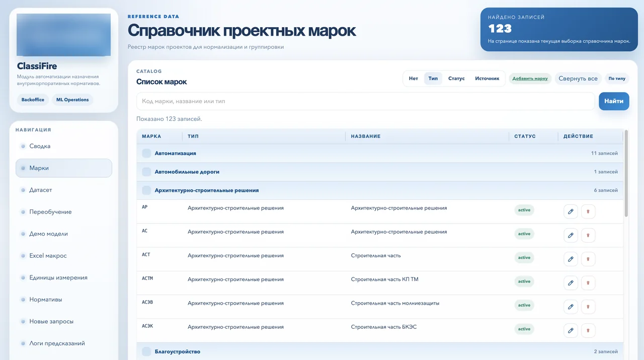This screenshot has height=360, width=644.
Task: Click the По типу button
Action: click(x=617, y=79)
